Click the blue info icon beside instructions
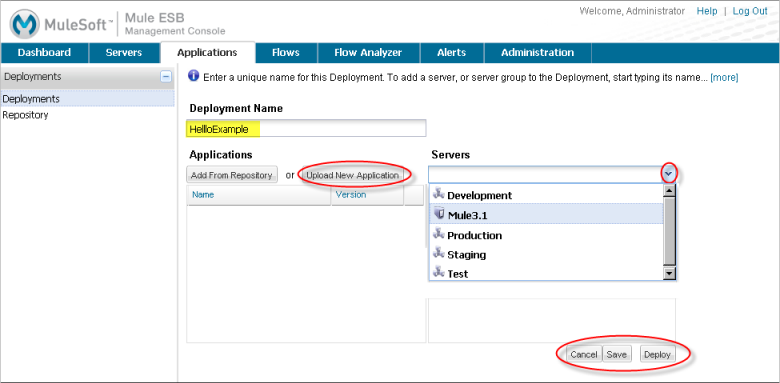The width and height of the screenshot is (780, 383). (x=194, y=76)
